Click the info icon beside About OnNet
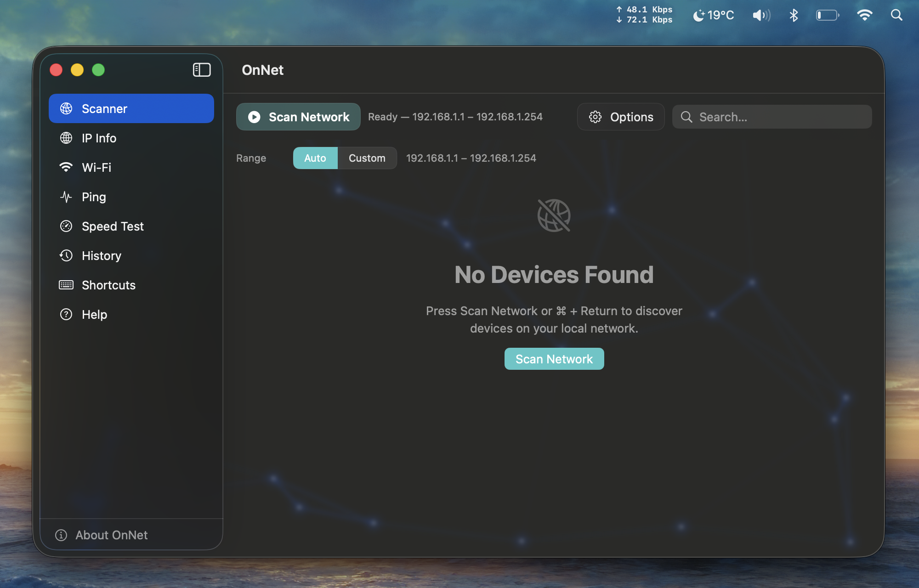The width and height of the screenshot is (919, 588). click(61, 535)
